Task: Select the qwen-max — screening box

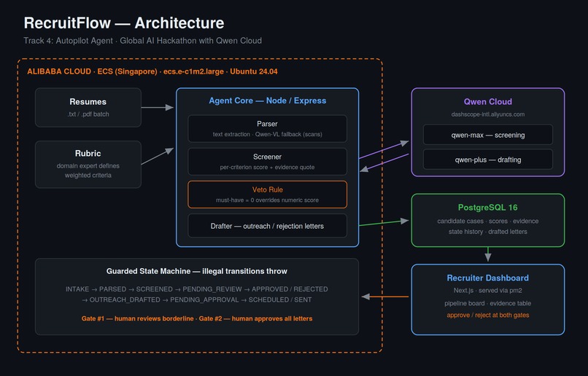Action: click(x=488, y=135)
